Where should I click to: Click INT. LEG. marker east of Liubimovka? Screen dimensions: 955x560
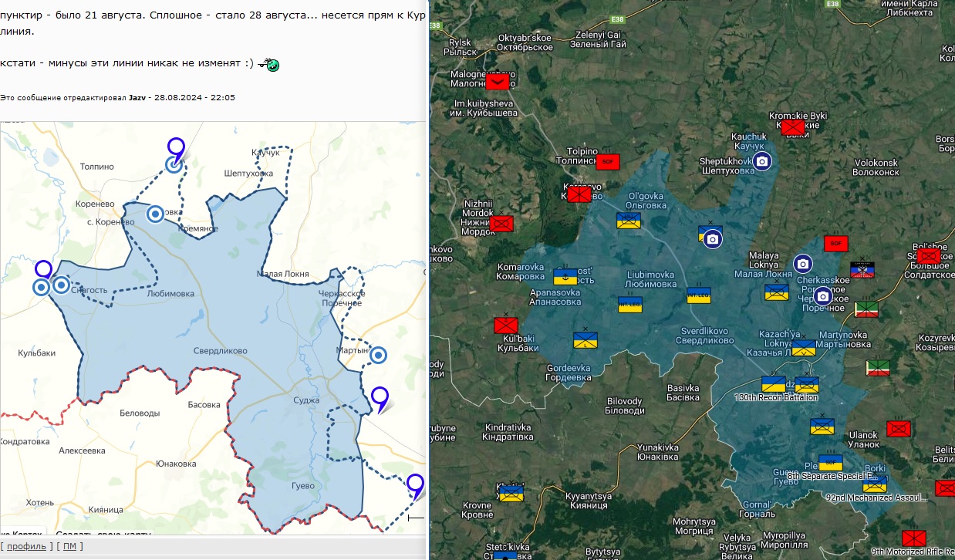[699, 295]
